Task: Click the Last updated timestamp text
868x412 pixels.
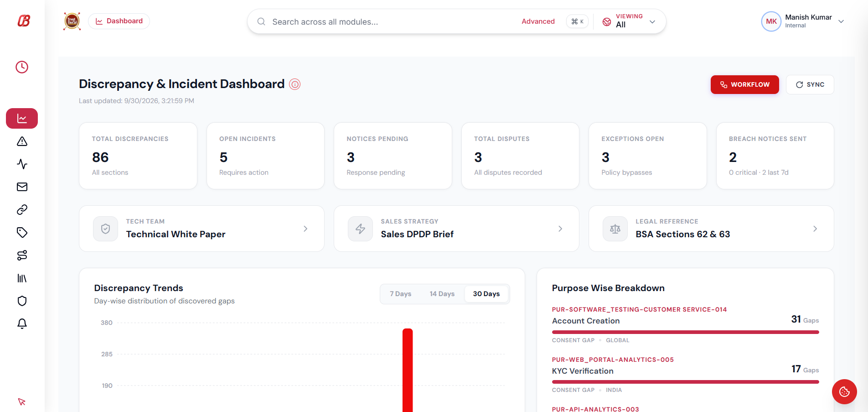Action: point(136,101)
